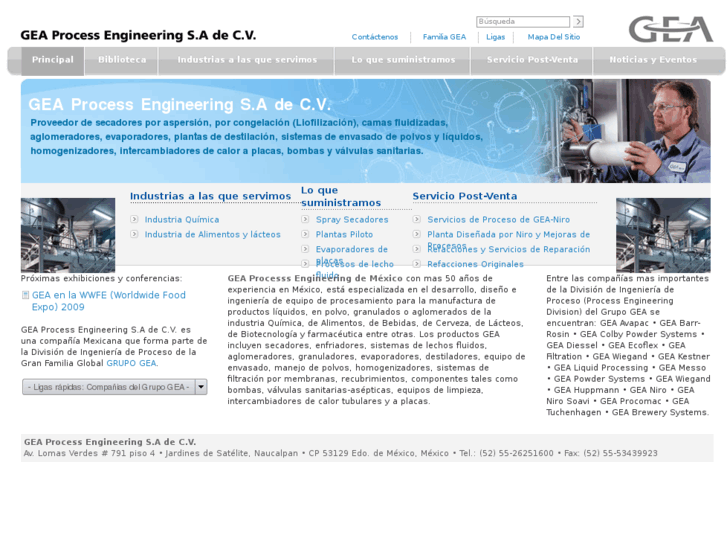
Task: Click the bullet icon beside Evaporadores de placas
Action: 305,249
